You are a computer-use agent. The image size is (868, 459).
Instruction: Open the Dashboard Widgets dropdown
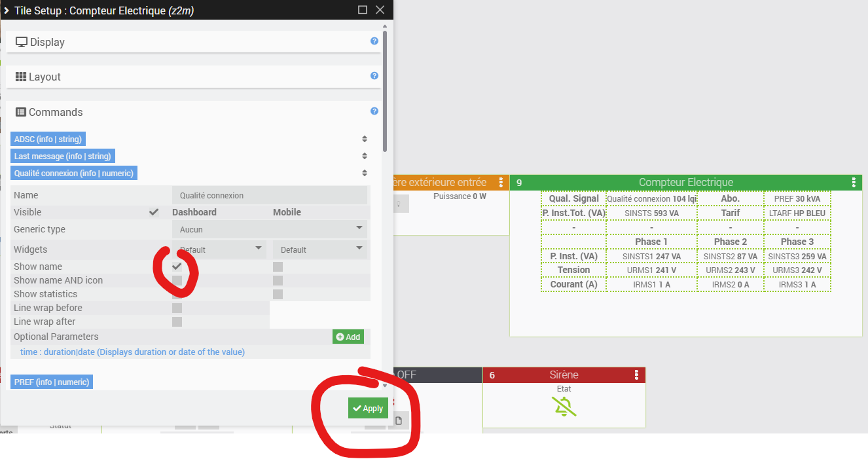pyautogui.click(x=220, y=249)
